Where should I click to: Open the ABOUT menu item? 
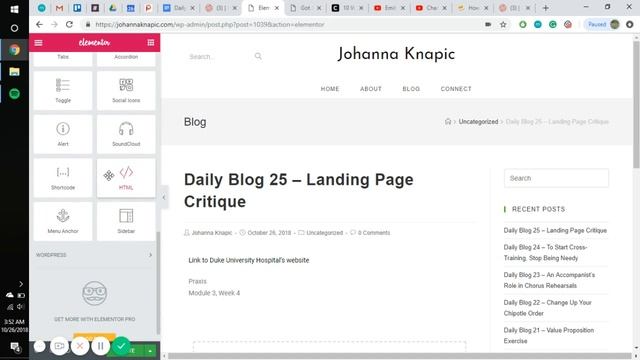coord(371,89)
